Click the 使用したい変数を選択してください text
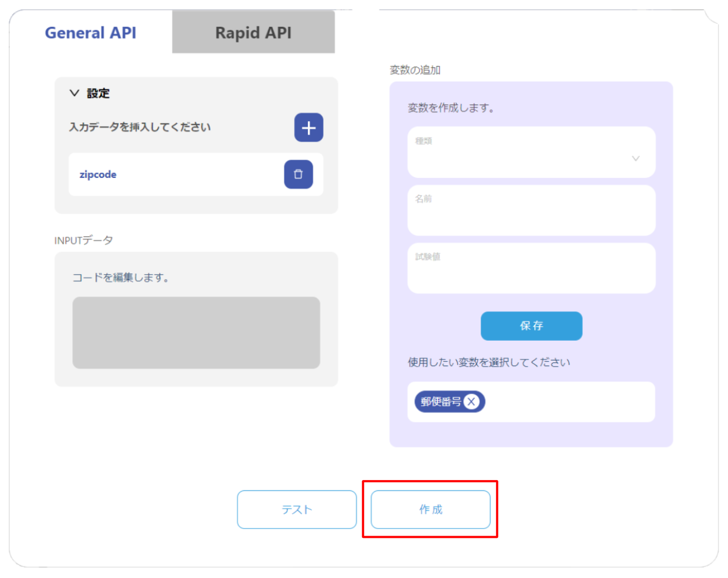 489,362
